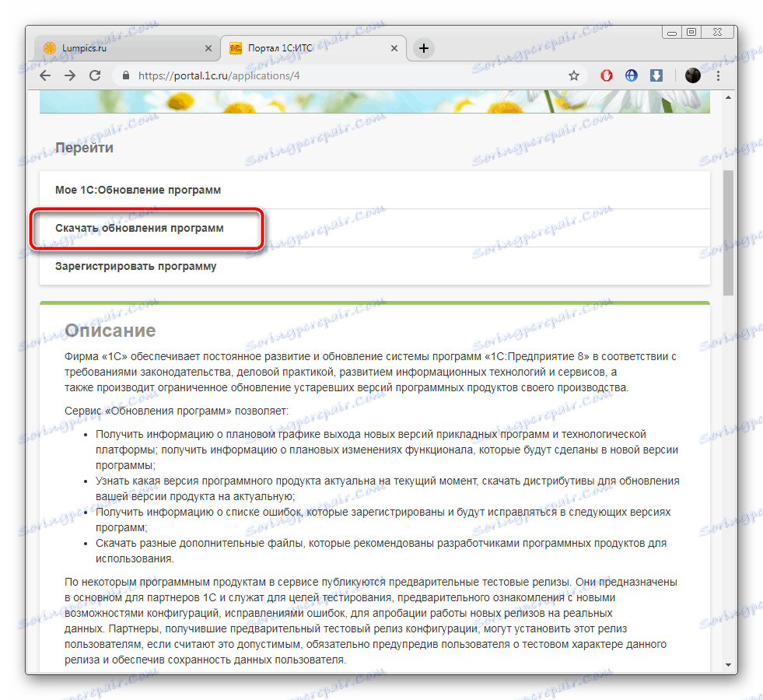This screenshot has width=763, height=700.
Task: Click the page scrollbar thumb
Action: (728, 233)
